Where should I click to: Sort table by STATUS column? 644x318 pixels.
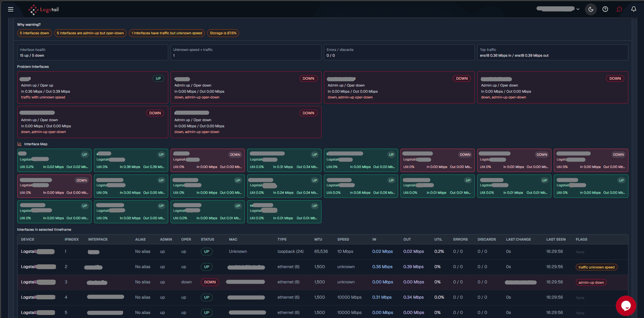click(x=208, y=240)
